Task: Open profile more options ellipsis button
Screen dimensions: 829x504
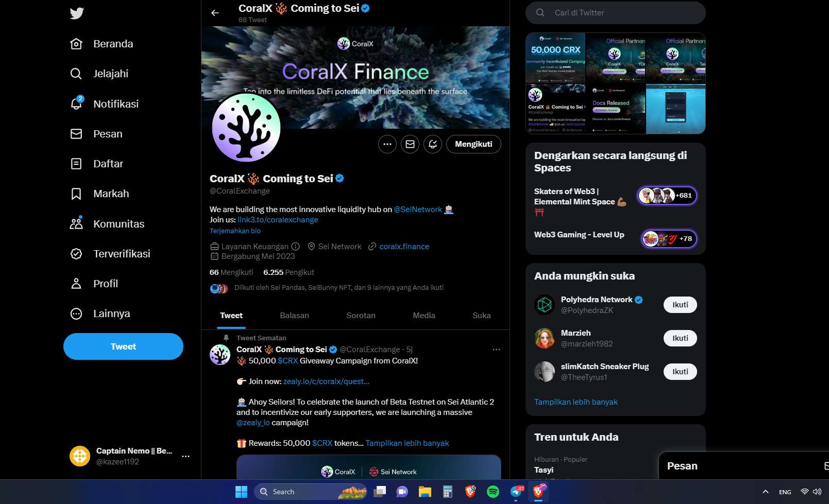Action: tap(387, 144)
